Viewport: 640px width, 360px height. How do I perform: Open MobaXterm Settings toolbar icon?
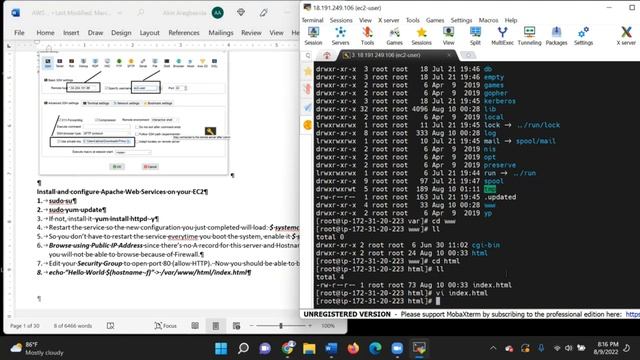[x=583, y=36]
